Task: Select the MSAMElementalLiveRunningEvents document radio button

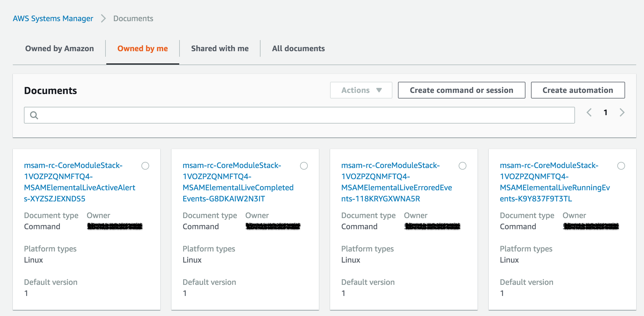Action: point(621,166)
